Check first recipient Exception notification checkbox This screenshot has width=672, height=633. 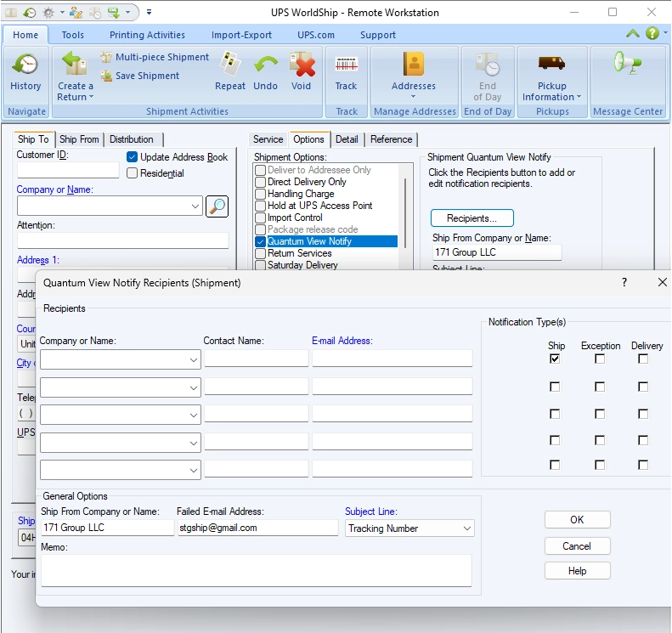pos(600,359)
